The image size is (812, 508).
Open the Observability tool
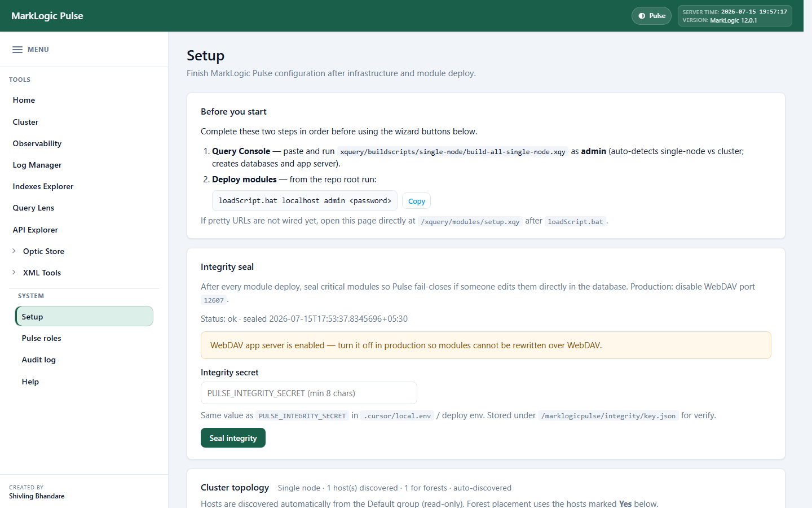[x=37, y=143]
